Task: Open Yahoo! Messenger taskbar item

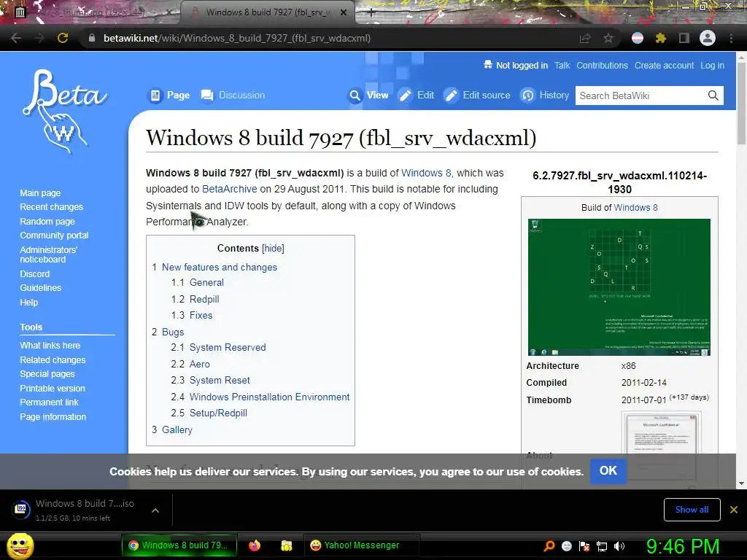Action: point(361,545)
